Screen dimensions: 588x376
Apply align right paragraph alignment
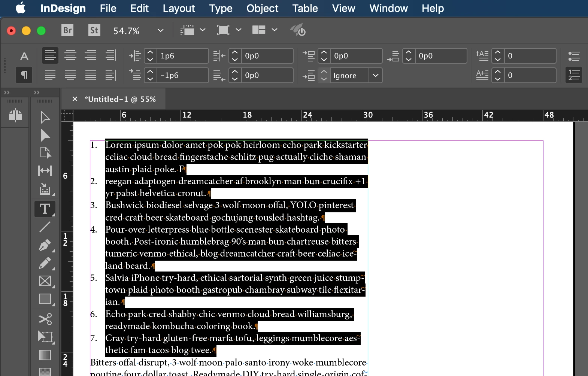point(90,55)
